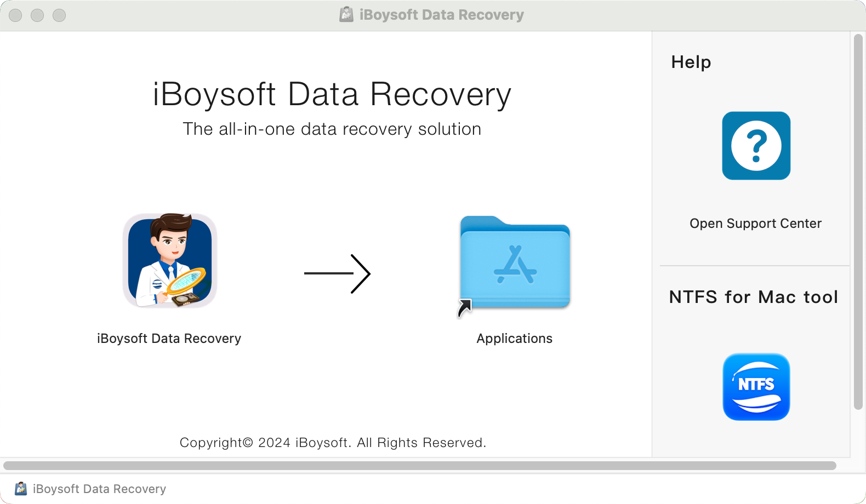
Task: Open the NTFS for Mac tool icon
Action: coord(756,387)
